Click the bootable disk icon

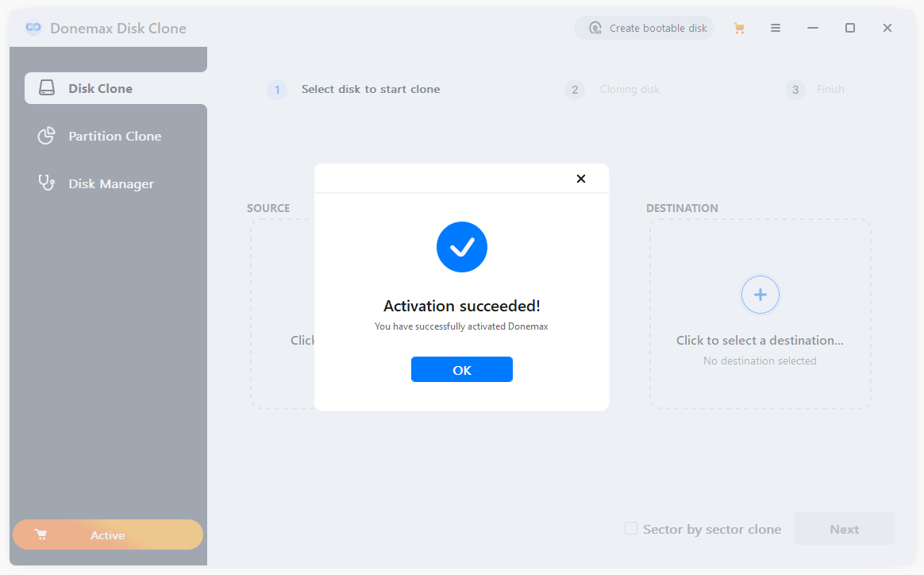pyautogui.click(x=595, y=28)
